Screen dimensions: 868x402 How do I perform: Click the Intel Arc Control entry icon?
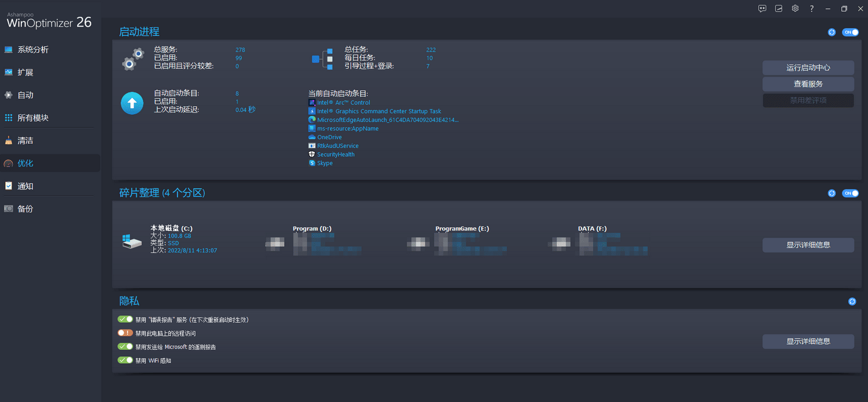312,103
